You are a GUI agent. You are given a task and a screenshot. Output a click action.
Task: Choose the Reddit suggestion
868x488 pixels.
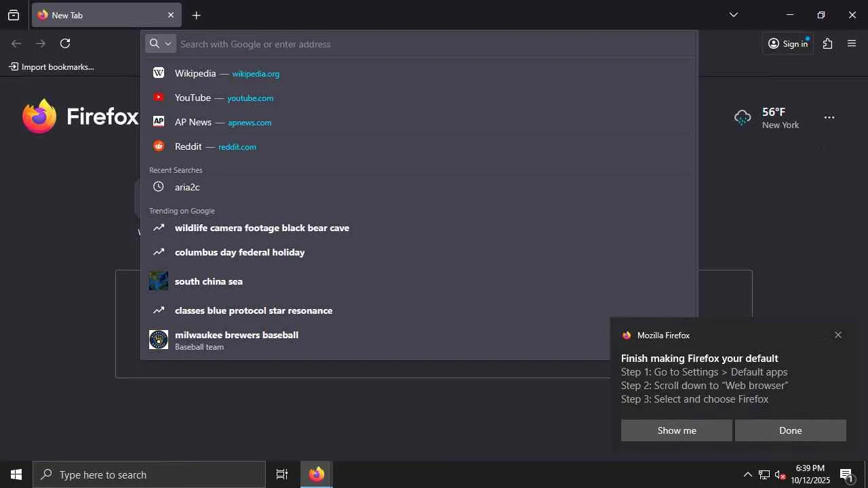(x=419, y=146)
